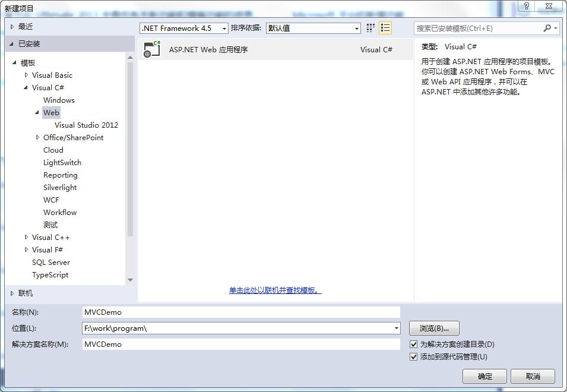
Task: Select the WCF category
Action: (x=51, y=200)
